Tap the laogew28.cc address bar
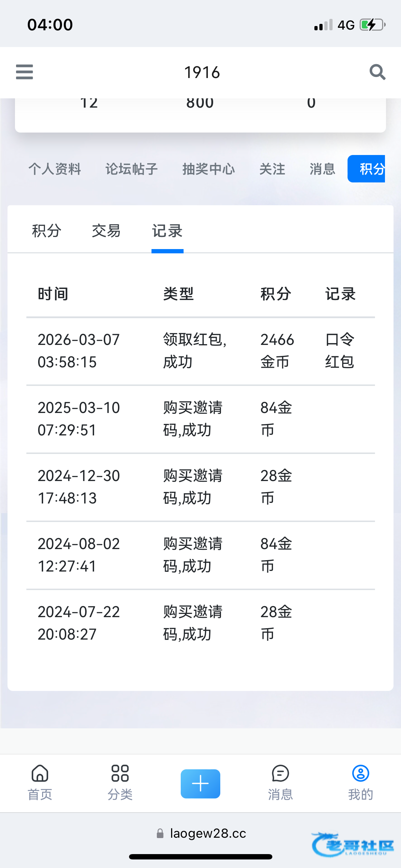The width and height of the screenshot is (401, 868). (x=208, y=833)
